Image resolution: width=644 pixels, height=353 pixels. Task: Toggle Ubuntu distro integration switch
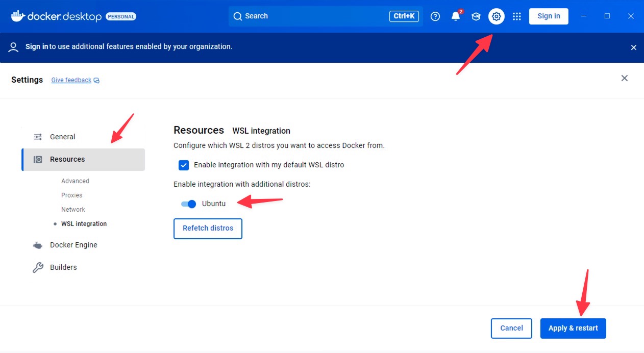pyautogui.click(x=189, y=204)
